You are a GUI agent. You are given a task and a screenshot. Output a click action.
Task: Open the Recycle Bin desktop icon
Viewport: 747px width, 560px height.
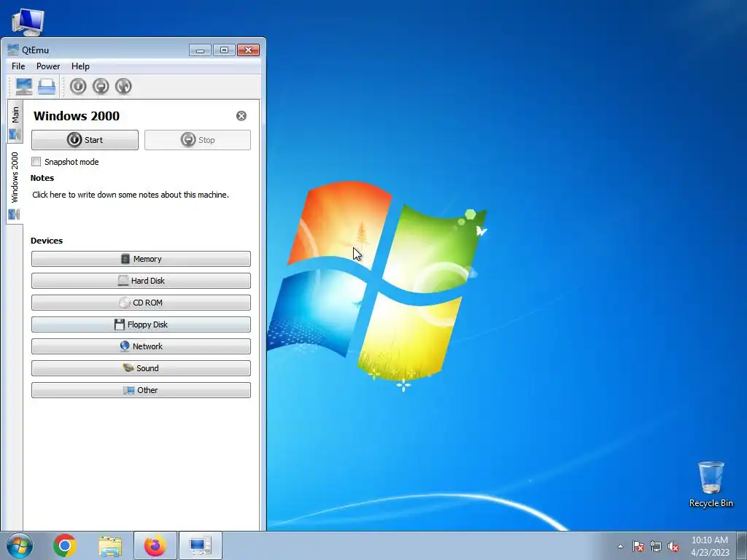(x=711, y=484)
